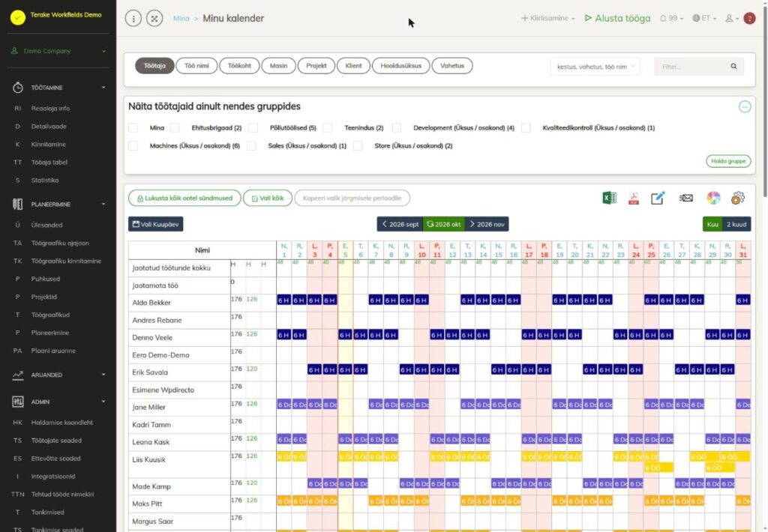This screenshot has width=768, height=532.
Task: Check the Store (Üksus / osakond) checkbox
Action: [x=358, y=146]
